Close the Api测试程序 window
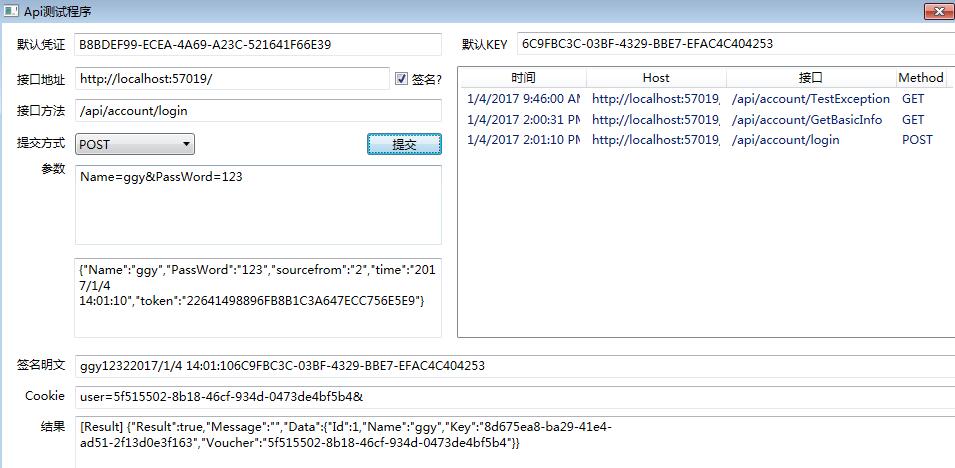The height and width of the screenshot is (468, 955). tap(939, 10)
